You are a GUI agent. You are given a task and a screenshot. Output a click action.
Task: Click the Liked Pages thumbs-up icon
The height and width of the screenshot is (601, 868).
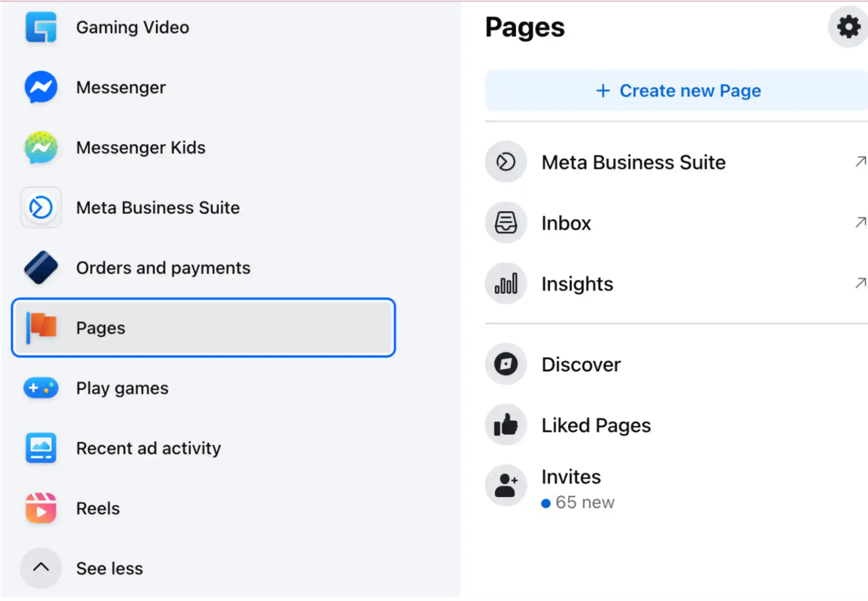(x=506, y=424)
